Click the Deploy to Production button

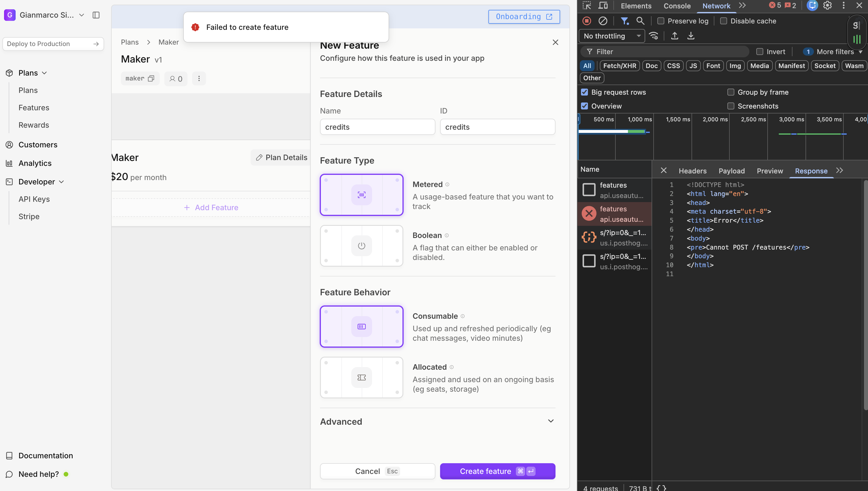coord(53,44)
